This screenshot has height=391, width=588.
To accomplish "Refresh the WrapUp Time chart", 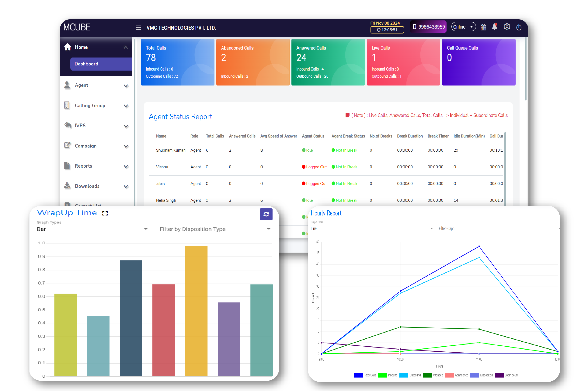I will [266, 214].
